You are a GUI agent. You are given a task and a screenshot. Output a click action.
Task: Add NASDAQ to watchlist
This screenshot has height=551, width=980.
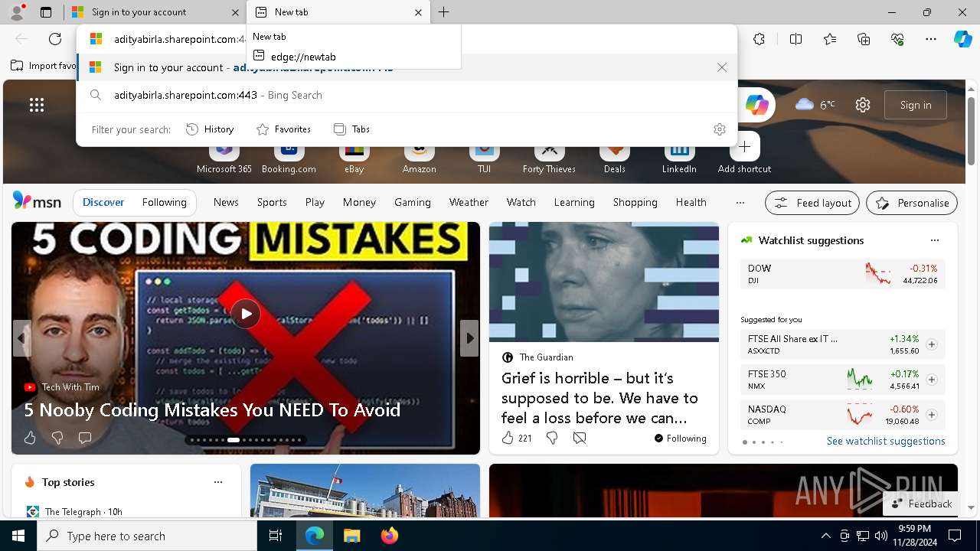(932, 415)
